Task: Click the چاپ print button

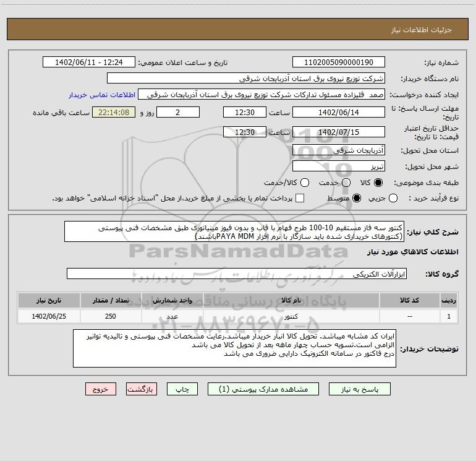Action: coord(182,389)
